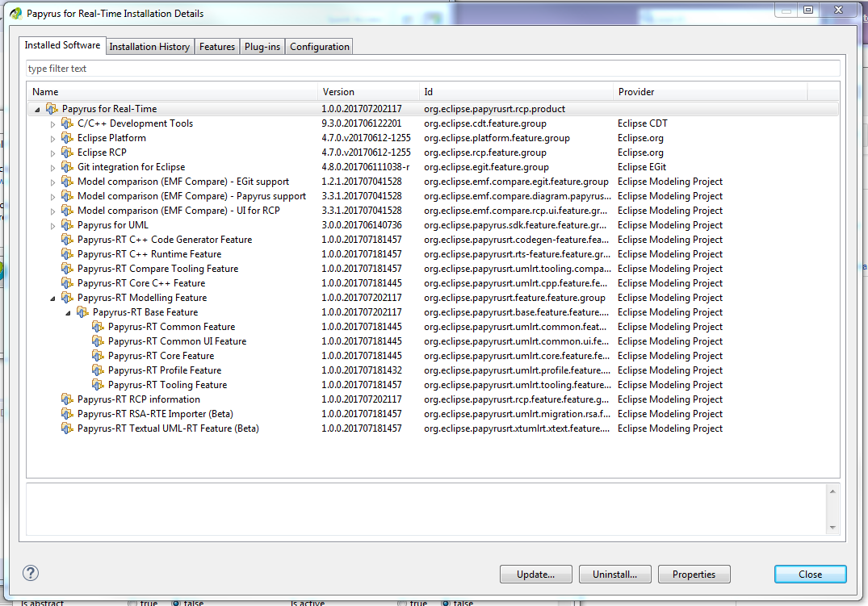Screen dimensions: 868x606
Task: Click id 'org.eclipse.papyrusrt.rcp.product'
Action: click(494, 109)
